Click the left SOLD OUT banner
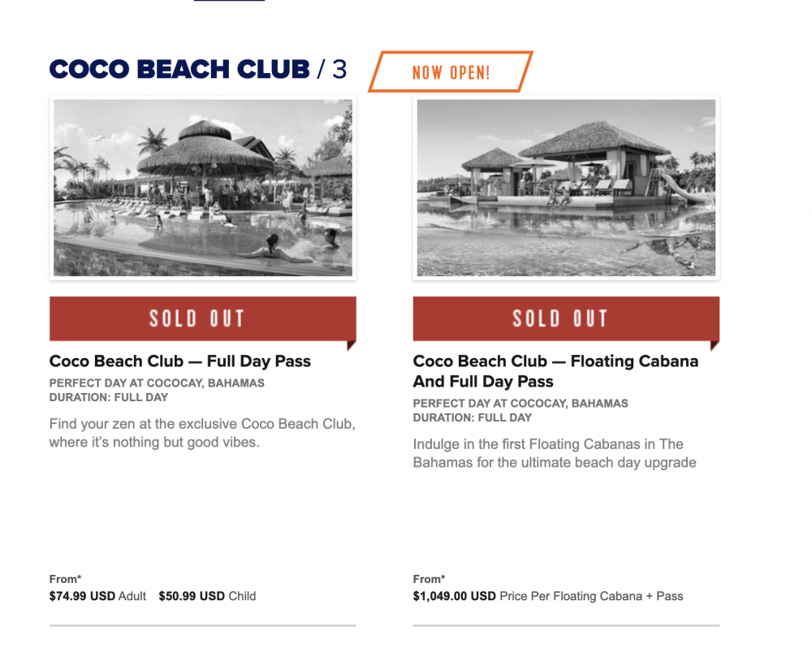This screenshot has width=812, height=648. (202, 318)
